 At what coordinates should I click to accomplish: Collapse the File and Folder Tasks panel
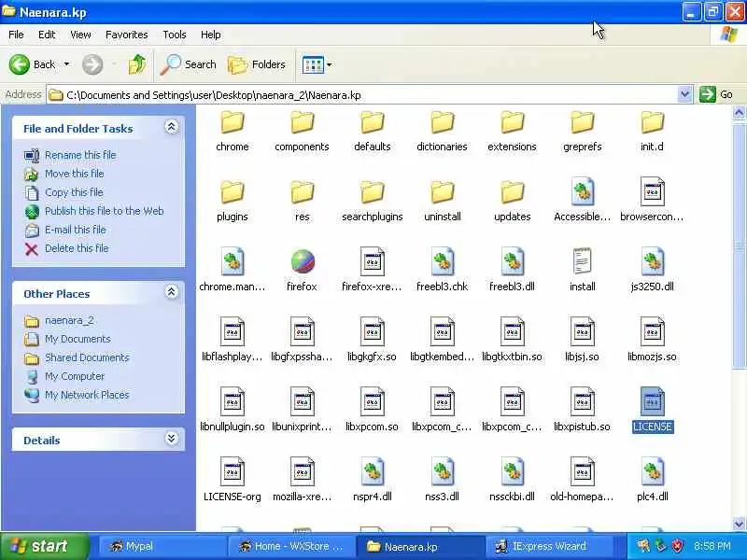[x=172, y=127]
